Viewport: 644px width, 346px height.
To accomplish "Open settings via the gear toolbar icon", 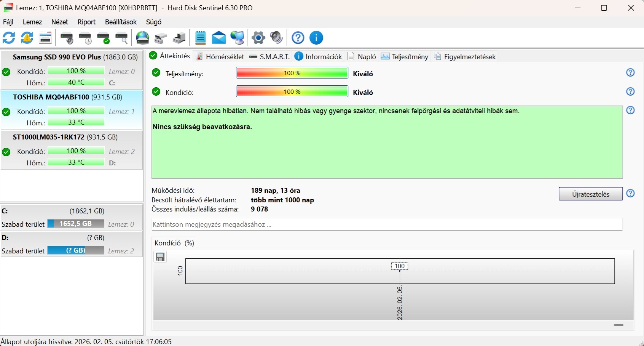I will coord(258,38).
